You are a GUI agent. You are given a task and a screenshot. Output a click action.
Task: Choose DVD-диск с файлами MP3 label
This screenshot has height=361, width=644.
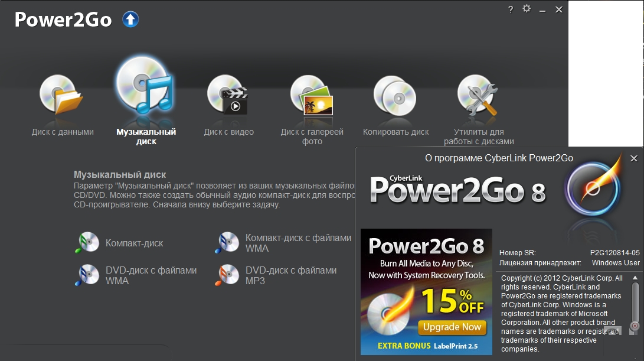click(291, 275)
